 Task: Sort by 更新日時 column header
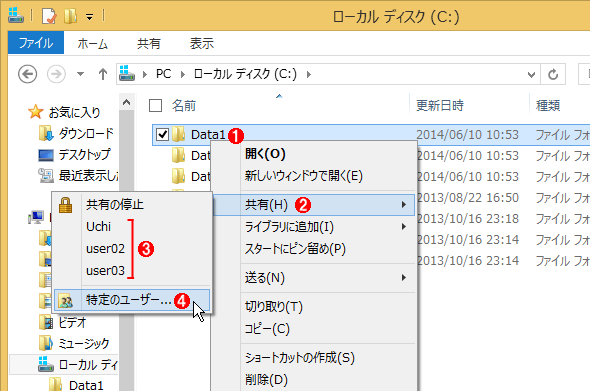(439, 106)
